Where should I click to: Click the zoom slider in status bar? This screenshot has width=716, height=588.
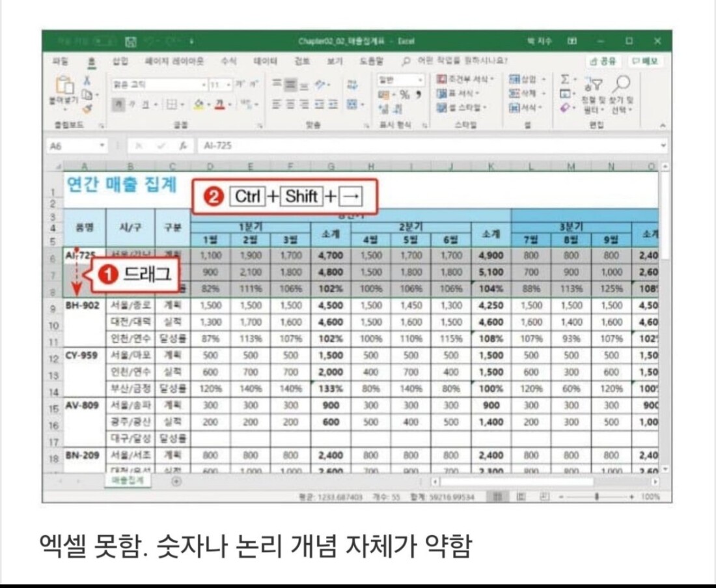(597, 496)
